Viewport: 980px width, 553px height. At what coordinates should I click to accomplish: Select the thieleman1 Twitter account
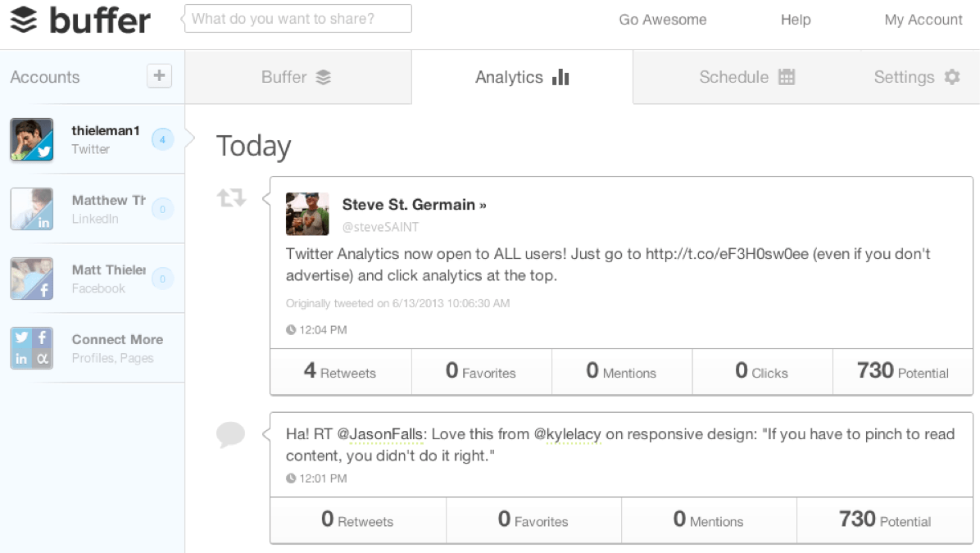[93, 139]
